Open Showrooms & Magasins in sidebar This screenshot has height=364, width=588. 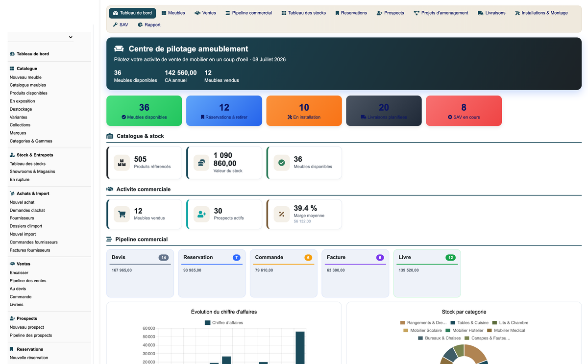pos(32,171)
